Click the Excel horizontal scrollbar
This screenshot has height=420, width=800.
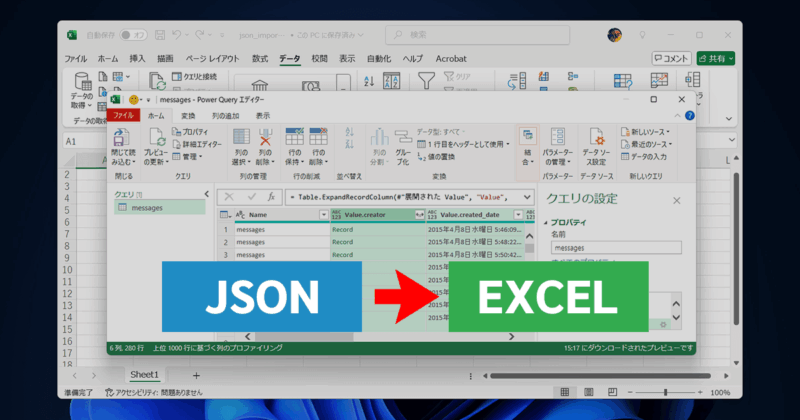tap(600, 376)
